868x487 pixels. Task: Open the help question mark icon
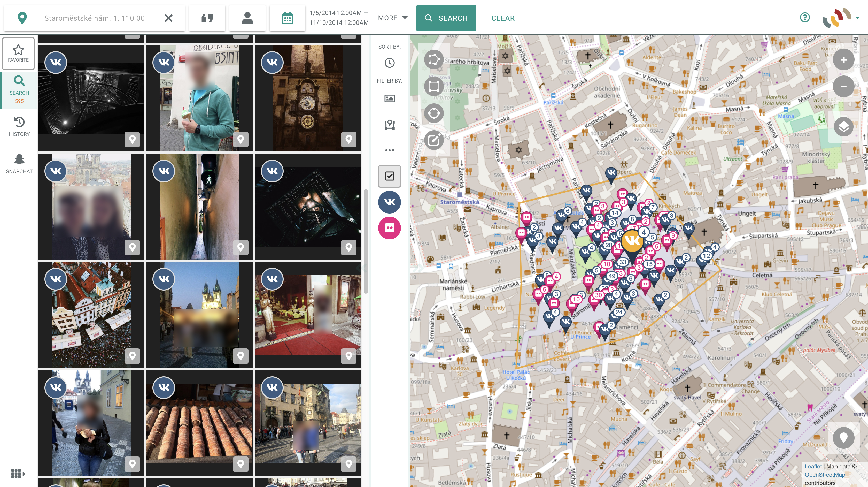[x=805, y=18]
